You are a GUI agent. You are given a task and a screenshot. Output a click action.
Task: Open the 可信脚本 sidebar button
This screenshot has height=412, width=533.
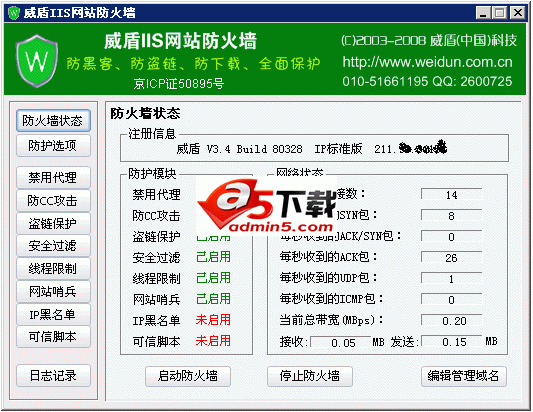coord(53,337)
